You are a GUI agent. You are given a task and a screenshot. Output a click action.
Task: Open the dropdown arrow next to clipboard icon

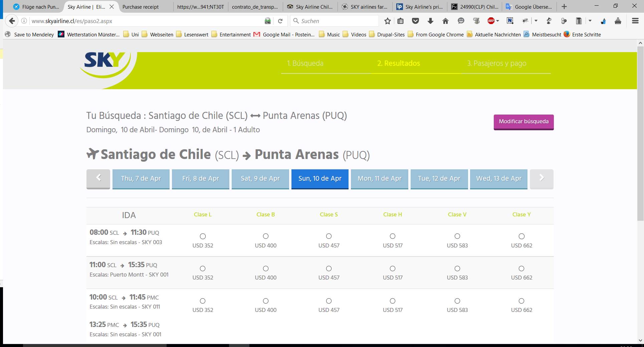point(590,21)
